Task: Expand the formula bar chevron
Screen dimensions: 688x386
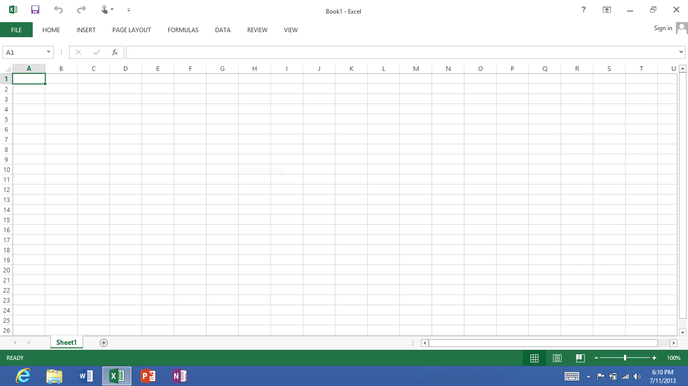Action: pyautogui.click(x=681, y=52)
